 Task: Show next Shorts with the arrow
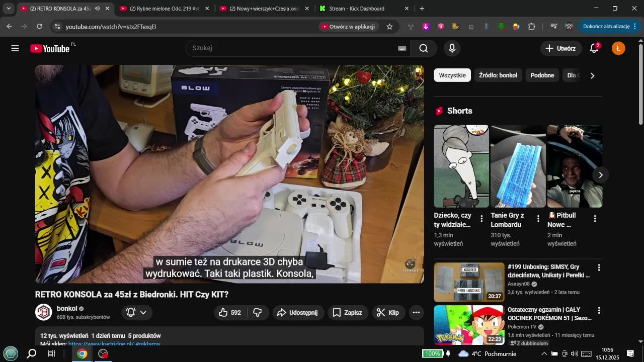coord(600,175)
